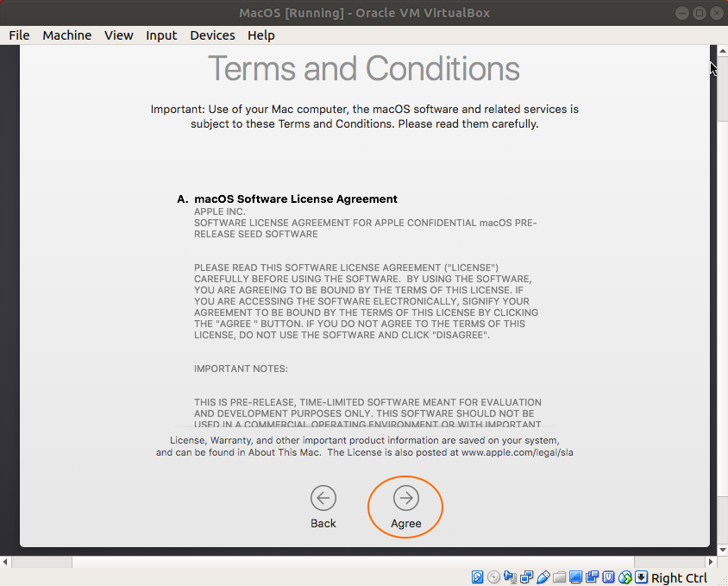The width and height of the screenshot is (728, 586).
Task: Click the network adapters status icon
Action: [526, 577]
